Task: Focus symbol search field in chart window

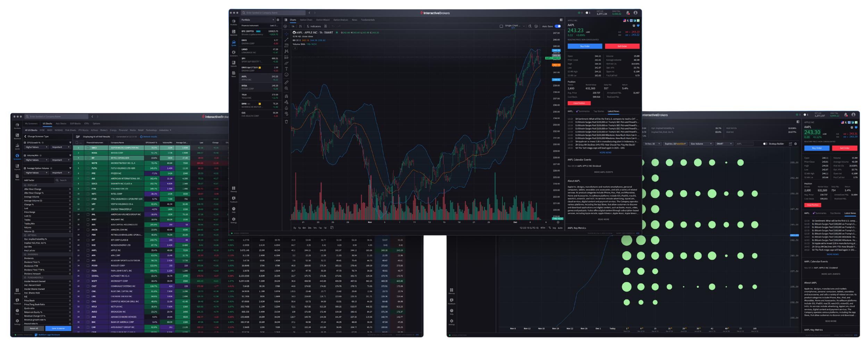Action: [273, 13]
